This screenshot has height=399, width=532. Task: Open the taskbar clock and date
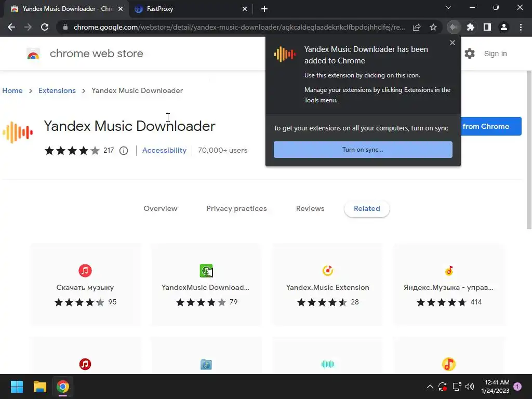pyautogui.click(x=495, y=387)
